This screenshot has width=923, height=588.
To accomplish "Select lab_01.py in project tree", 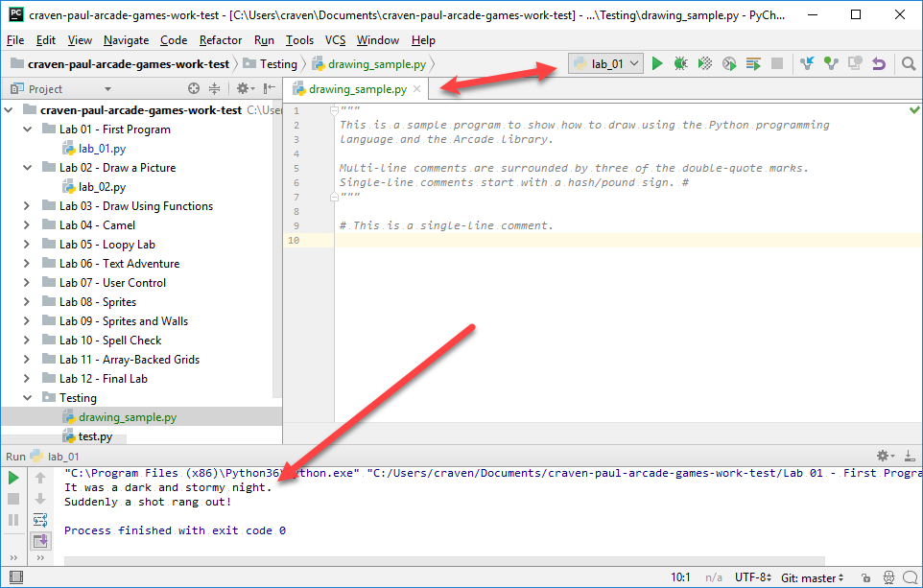I will click(102, 149).
